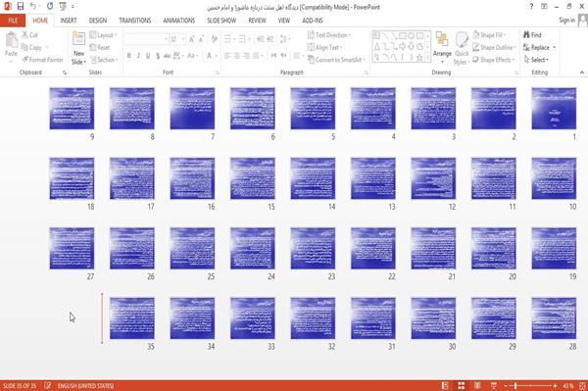The height and width of the screenshot is (391, 588).
Task: Open Align Text dropdown
Action: (x=324, y=47)
